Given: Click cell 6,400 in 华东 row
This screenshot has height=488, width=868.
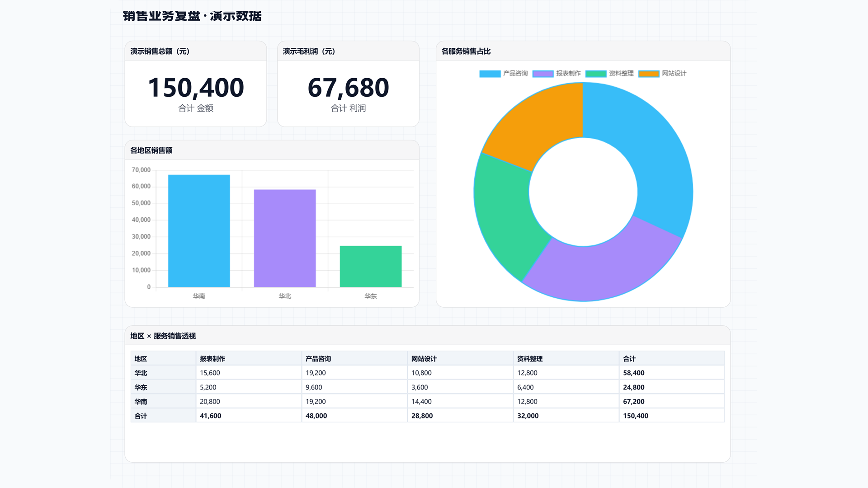Looking at the screenshot, I should coord(566,387).
